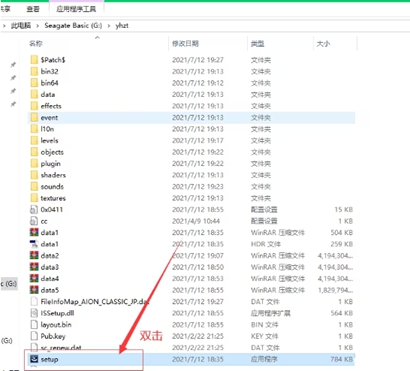410x371 pixels.
Task: Click the effects folder icon
Action: [x=34, y=106]
